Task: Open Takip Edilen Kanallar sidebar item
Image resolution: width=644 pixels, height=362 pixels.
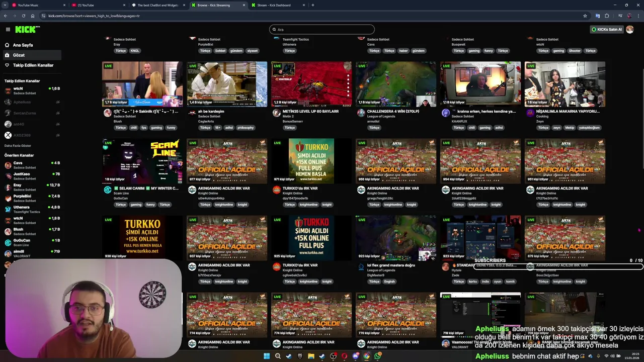Action: [33, 65]
